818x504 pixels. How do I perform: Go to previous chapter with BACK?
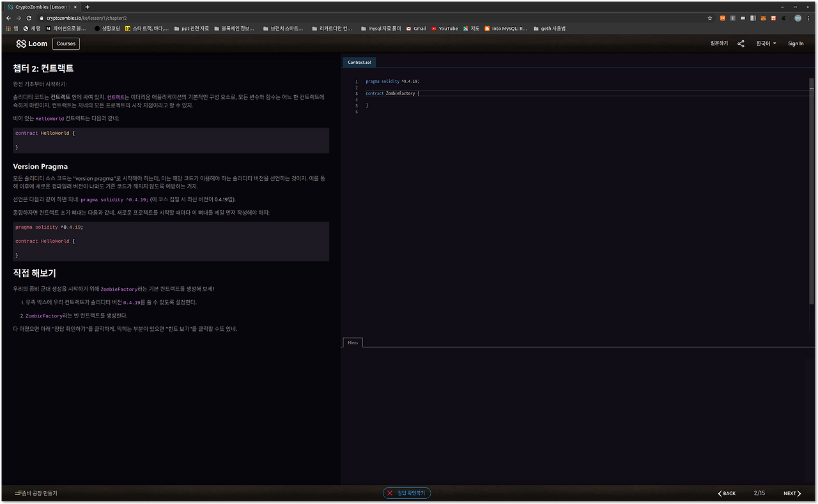tap(727, 493)
